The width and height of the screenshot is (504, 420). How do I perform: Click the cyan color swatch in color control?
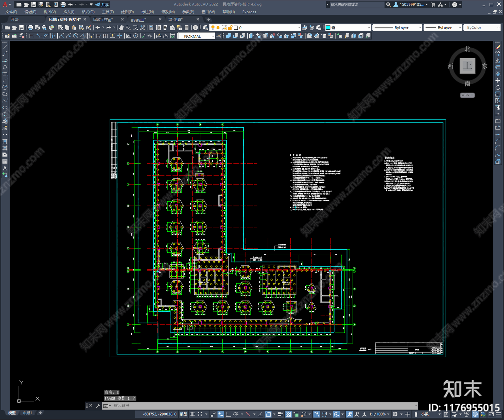[328, 28]
